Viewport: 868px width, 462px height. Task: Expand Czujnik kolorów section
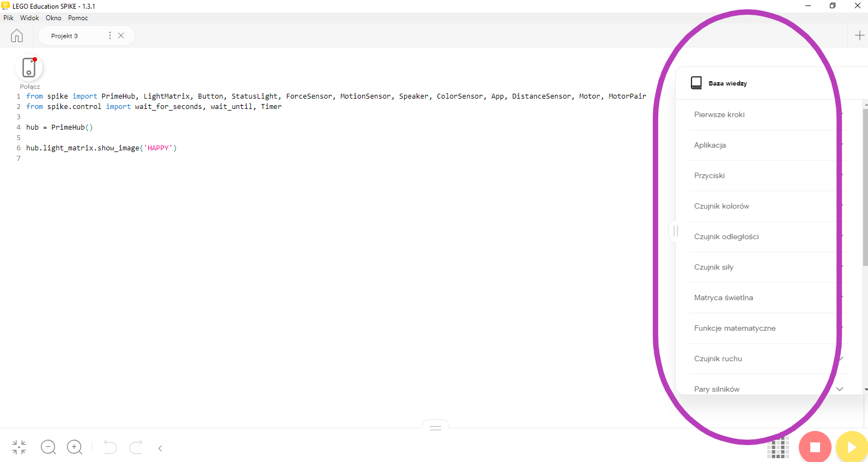(x=768, y=206)
